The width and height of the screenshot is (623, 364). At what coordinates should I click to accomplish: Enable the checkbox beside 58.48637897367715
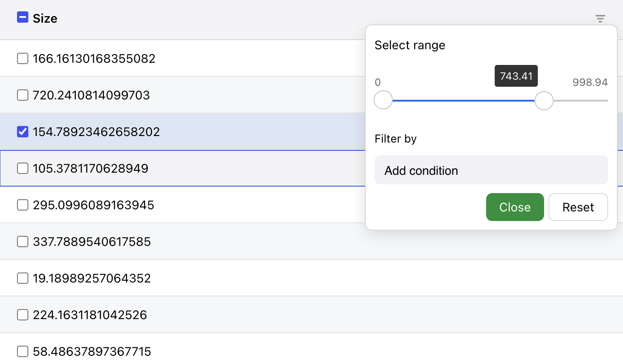[22, 351]
